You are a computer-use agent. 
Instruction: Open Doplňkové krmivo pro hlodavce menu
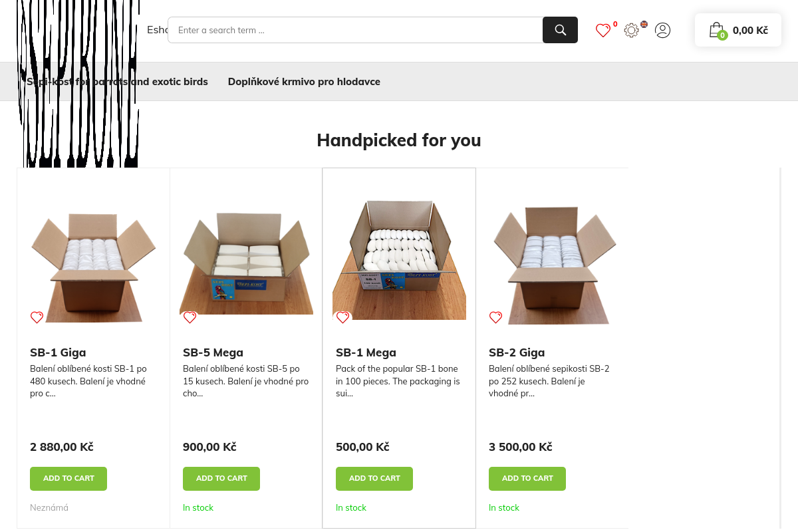tap(304, 82)
